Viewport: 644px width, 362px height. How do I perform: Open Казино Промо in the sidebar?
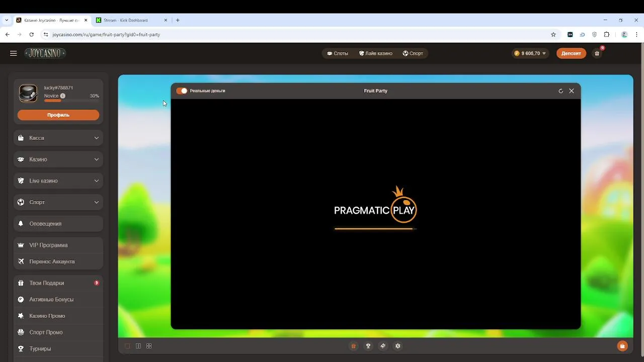[x=58, y=316]
